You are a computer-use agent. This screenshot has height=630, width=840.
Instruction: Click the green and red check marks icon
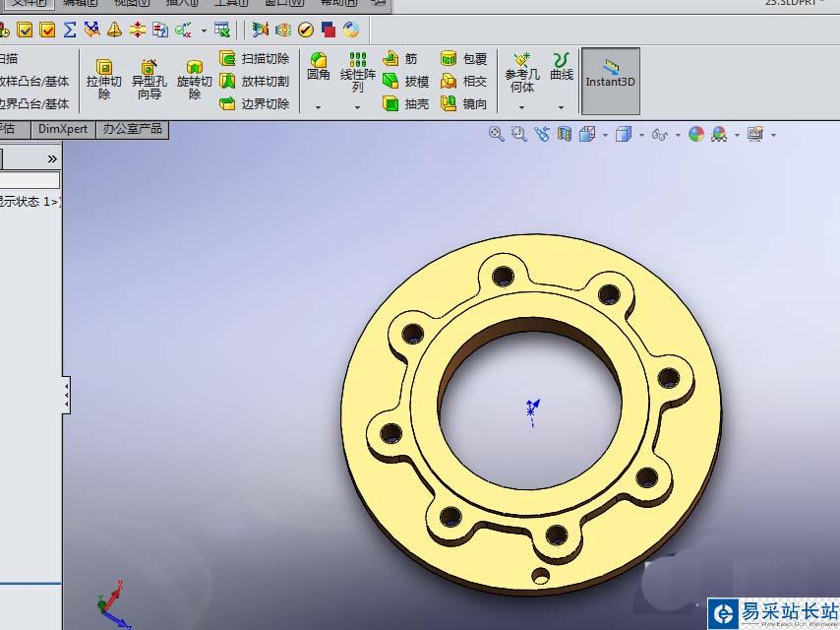183,30
